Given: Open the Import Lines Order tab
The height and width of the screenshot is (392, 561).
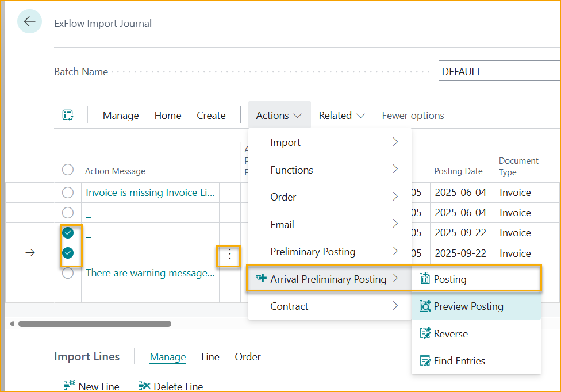Looking at the screenshot, I should point(248,356).
